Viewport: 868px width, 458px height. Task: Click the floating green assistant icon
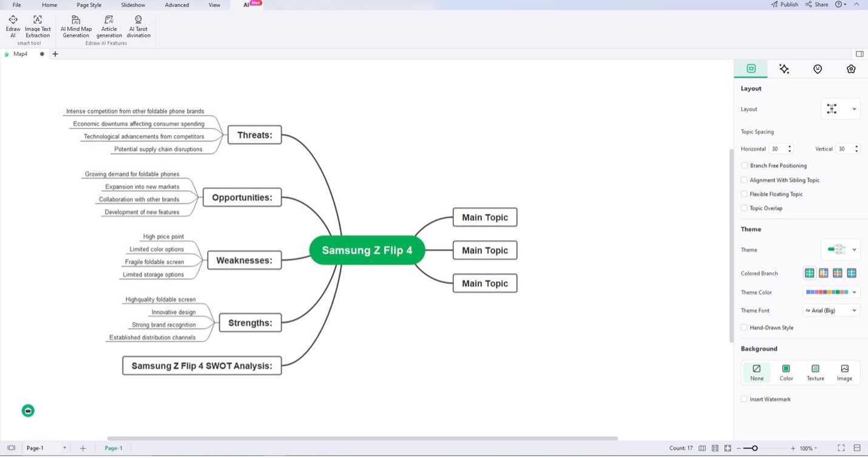click(x=28, y=411)
